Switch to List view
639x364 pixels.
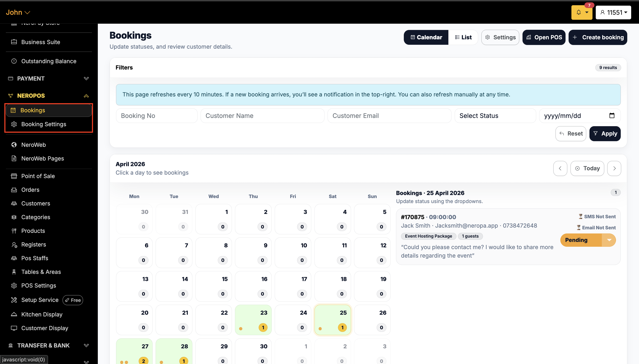click(463, 37)
